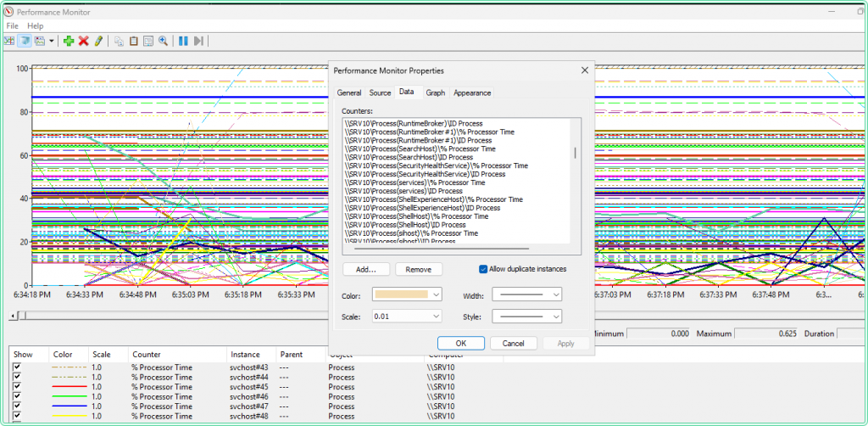The height and width of the screenshot is (426, 868).
Task: Select Process(ShellExperienceHost)\% Processor Time counter
Action: (433, 199)
